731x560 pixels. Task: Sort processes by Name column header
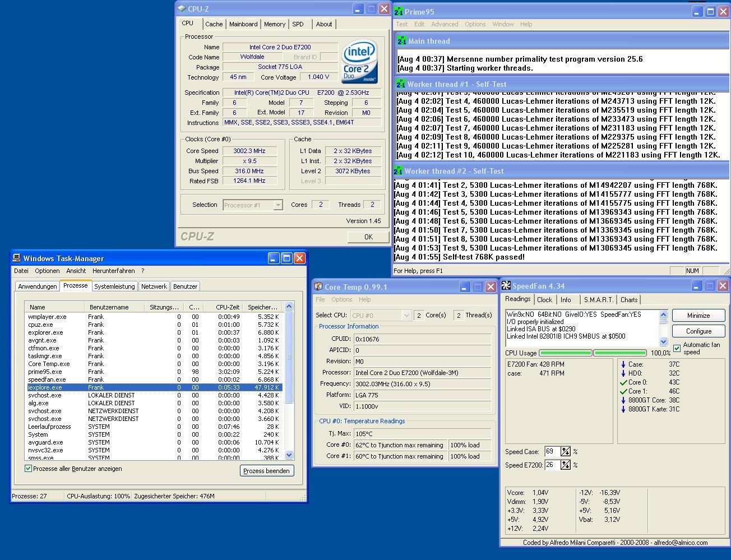click(55, 307)
